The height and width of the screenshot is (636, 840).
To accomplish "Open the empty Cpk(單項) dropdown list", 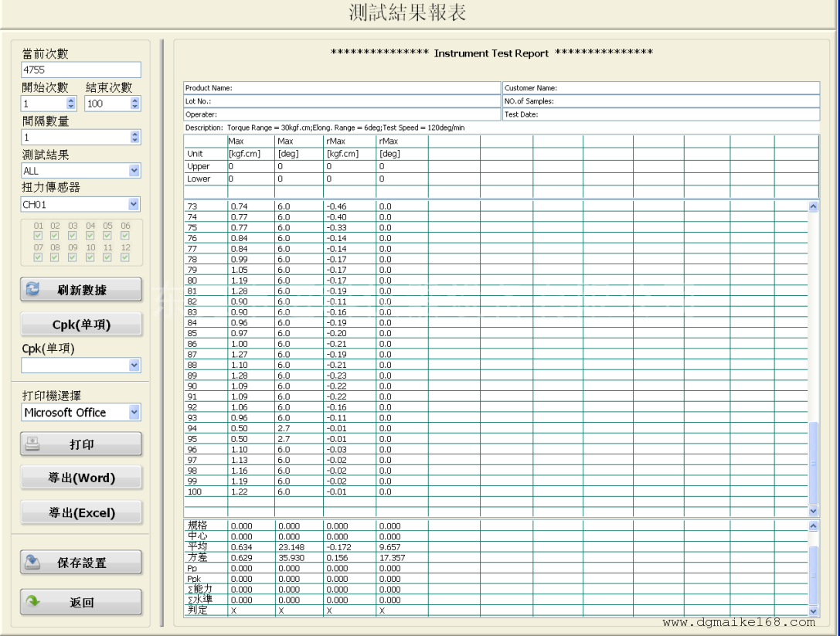I will click(134, 365).
